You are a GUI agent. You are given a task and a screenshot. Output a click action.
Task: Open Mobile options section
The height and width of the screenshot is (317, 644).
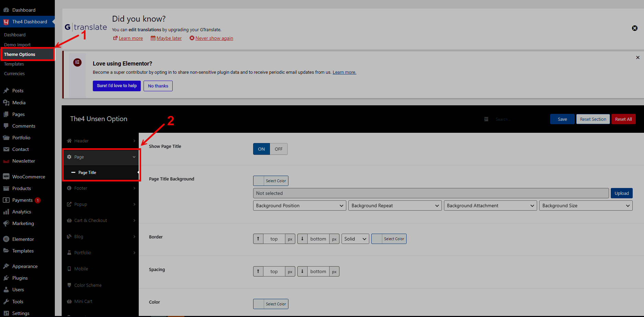[x=100, y=269]
